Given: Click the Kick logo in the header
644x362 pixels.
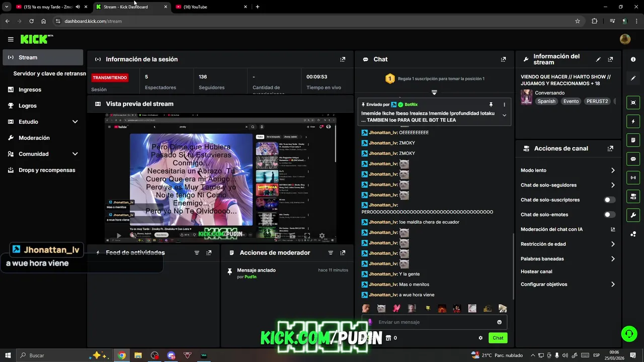Looking at the screenshot, I should [36, 39].
